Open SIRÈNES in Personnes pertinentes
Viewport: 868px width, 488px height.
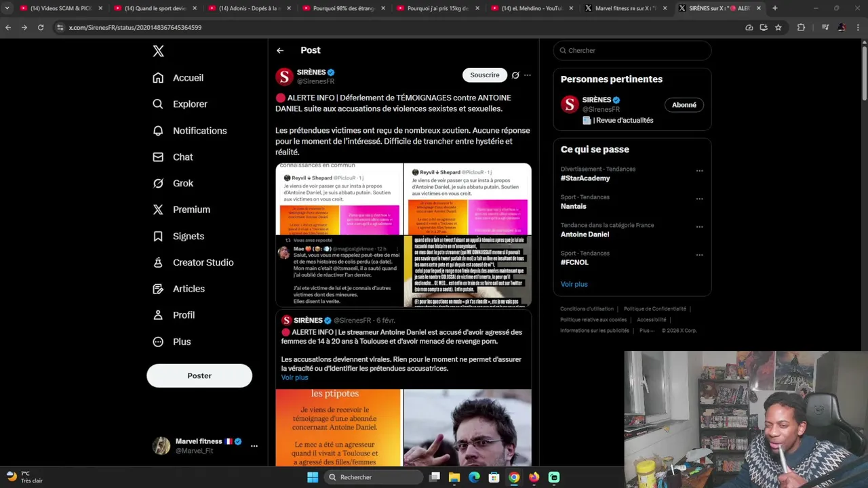pos(597,100)
